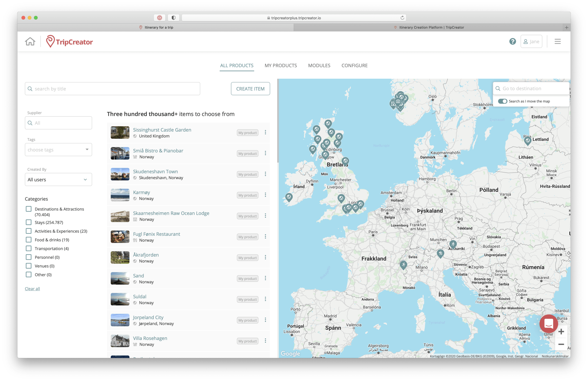This screenshot has height=381, width=588.
Task: Open the hamburger menu in top right
Action: tap(557, 41)
